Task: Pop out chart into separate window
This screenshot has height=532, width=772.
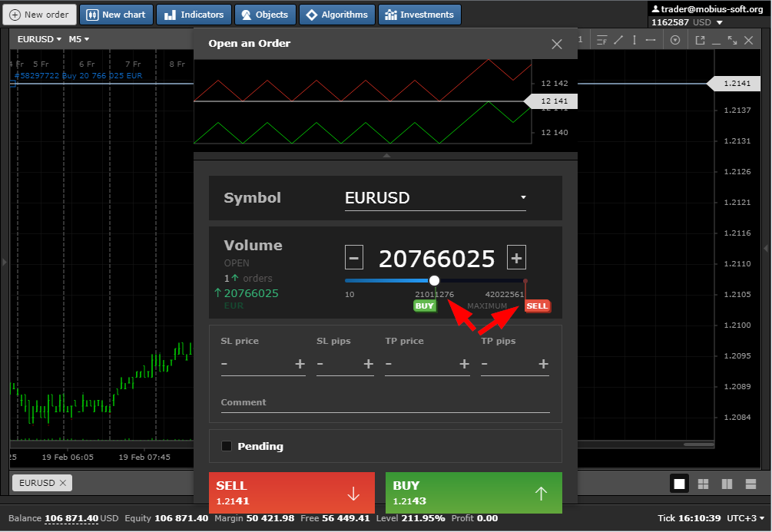Action: coord(700,41)
